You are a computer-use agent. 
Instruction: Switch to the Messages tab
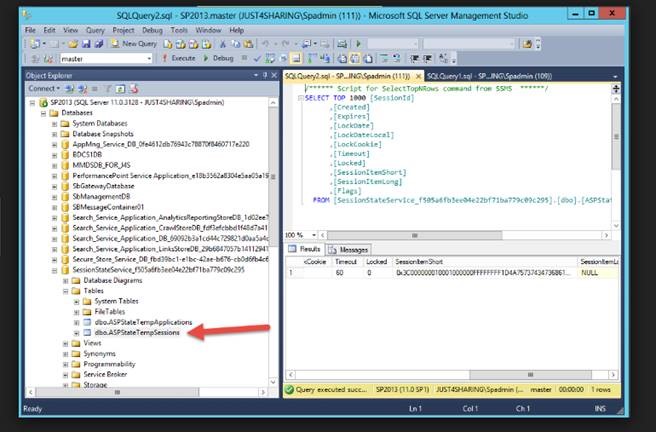(349, 250)
